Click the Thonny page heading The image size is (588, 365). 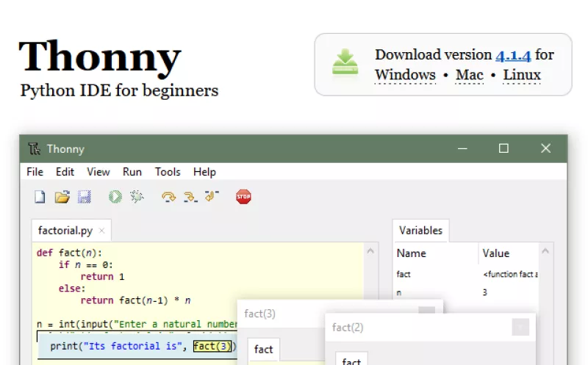click(100, 57)
